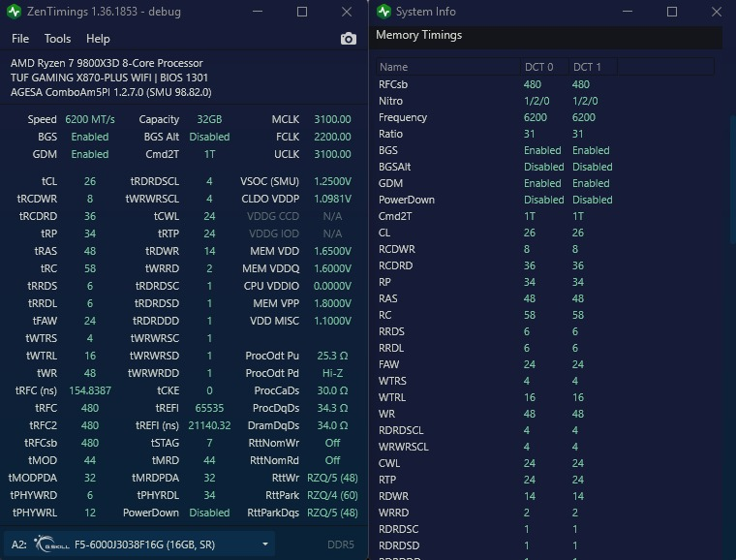Click the MCLK 3100.00 value
Viewport: 736px width, 560px height.
tap(332, 119)
